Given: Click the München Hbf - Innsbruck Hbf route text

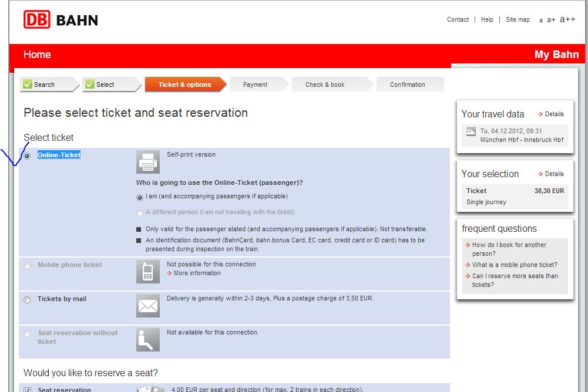Looking at the screenshot, I should [x=522, y=140].
